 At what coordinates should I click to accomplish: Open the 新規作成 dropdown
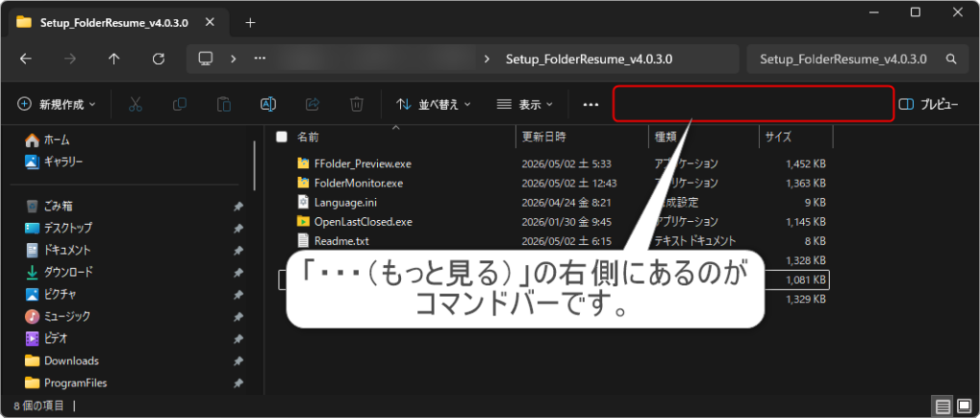pos(56,104)
